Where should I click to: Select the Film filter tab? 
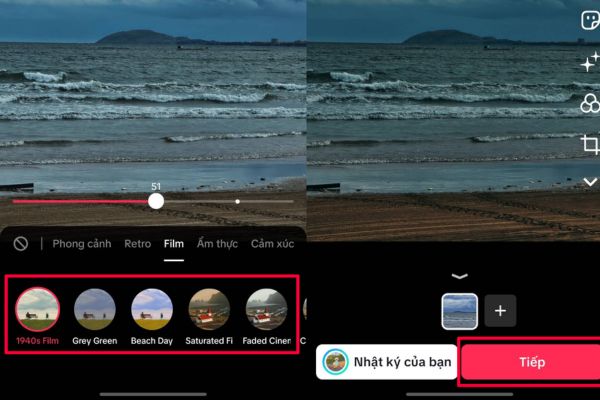(174, 244)
